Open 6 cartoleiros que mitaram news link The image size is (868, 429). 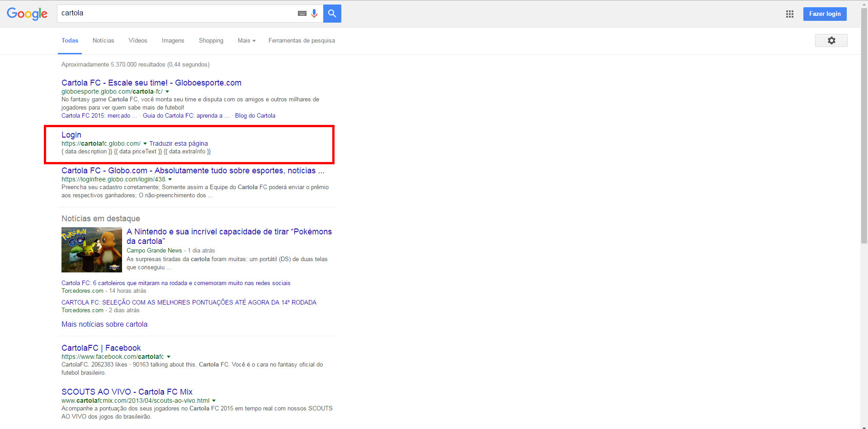click(176, 283)
